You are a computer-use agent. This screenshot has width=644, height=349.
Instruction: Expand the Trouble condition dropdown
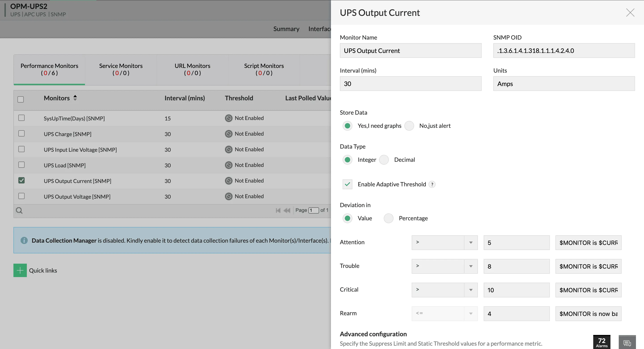click(445, 266)
